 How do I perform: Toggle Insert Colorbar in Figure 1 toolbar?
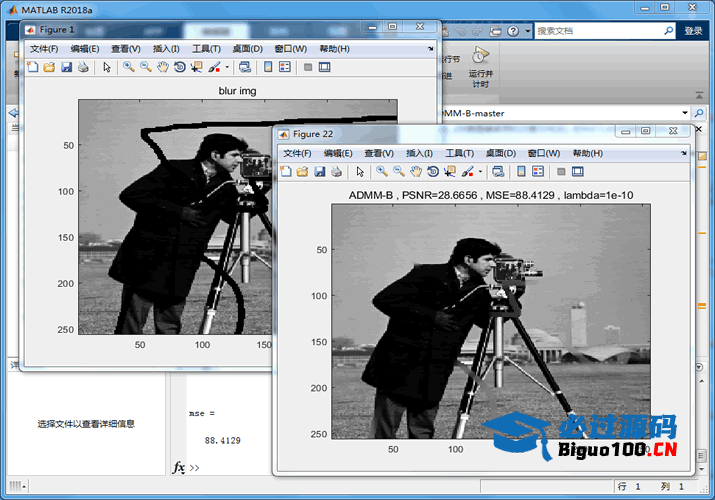[267, 67]
